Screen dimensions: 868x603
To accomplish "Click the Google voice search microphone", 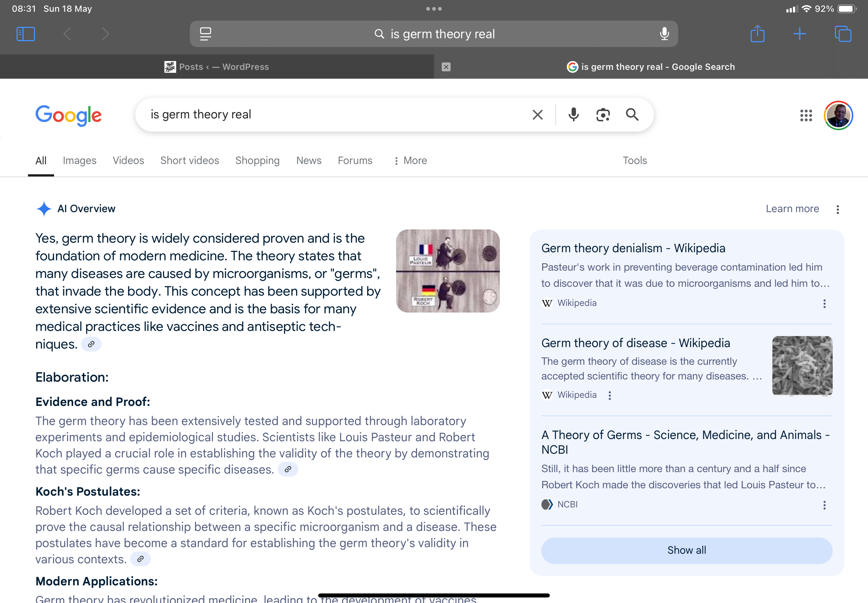I will coord(574,114).
